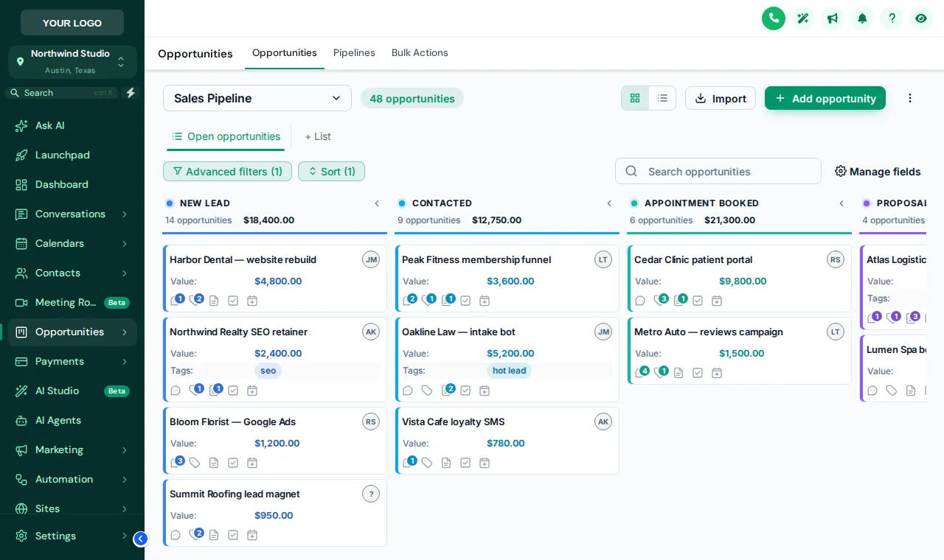
Task: Click the Search opportunities field
Action: (718, 171)
